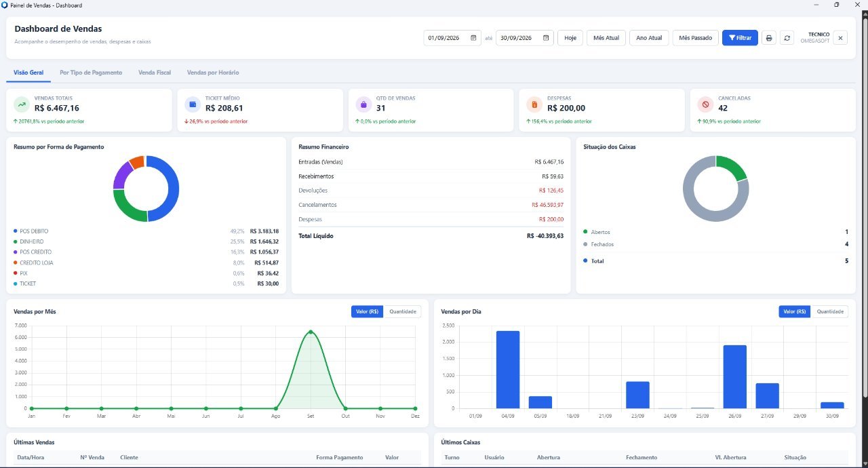Click the Set data point on the monthly chart
This screenshot has height=468, width=868.
pos(311,332)
